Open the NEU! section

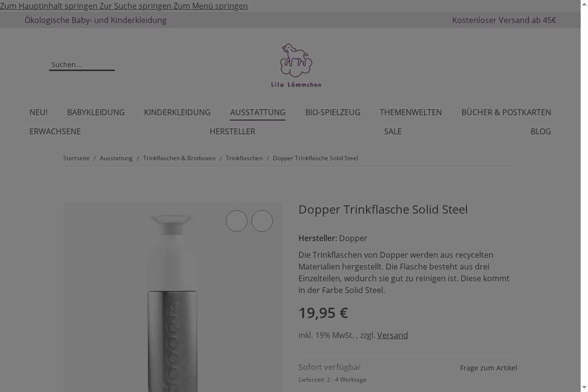click(x=38, y=112)
